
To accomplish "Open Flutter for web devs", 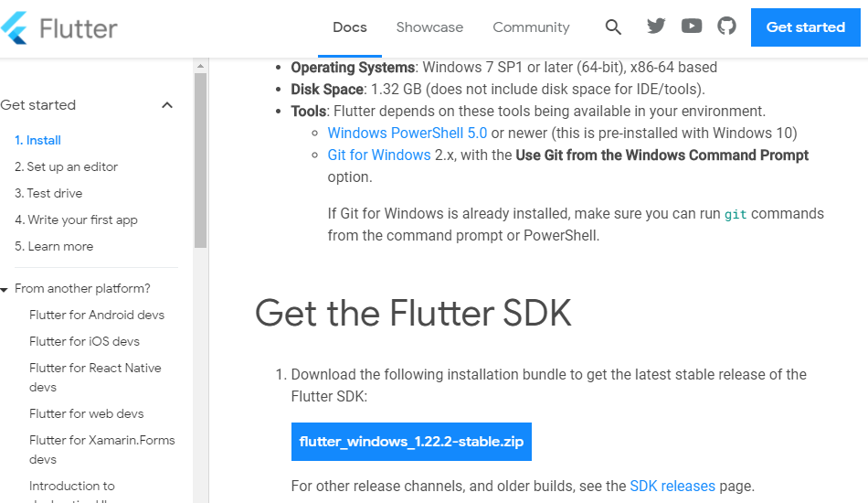I will (87, 413).
